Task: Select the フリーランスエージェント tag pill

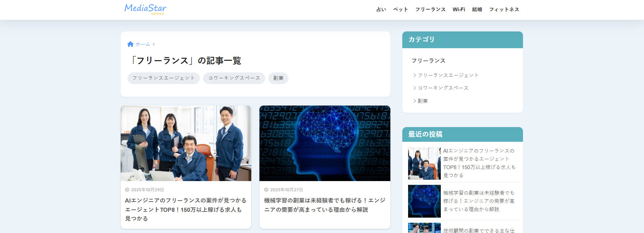Action: coord(164,78)
